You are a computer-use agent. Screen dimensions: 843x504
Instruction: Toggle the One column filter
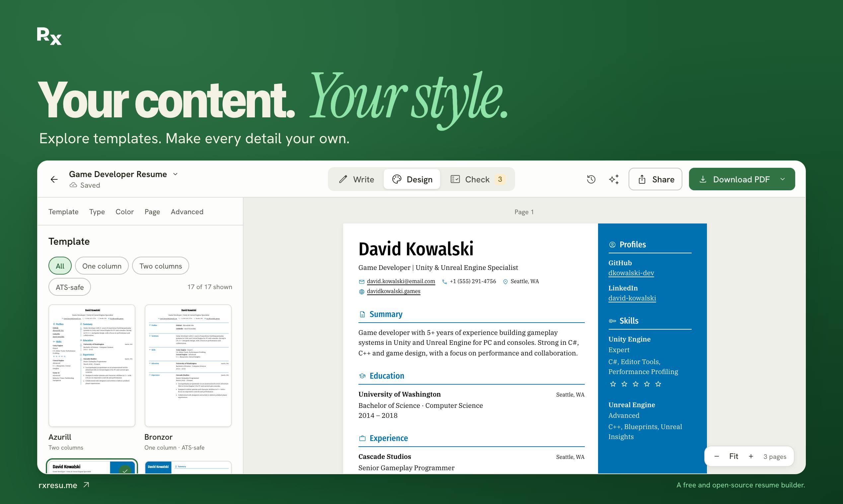[102, 266]
